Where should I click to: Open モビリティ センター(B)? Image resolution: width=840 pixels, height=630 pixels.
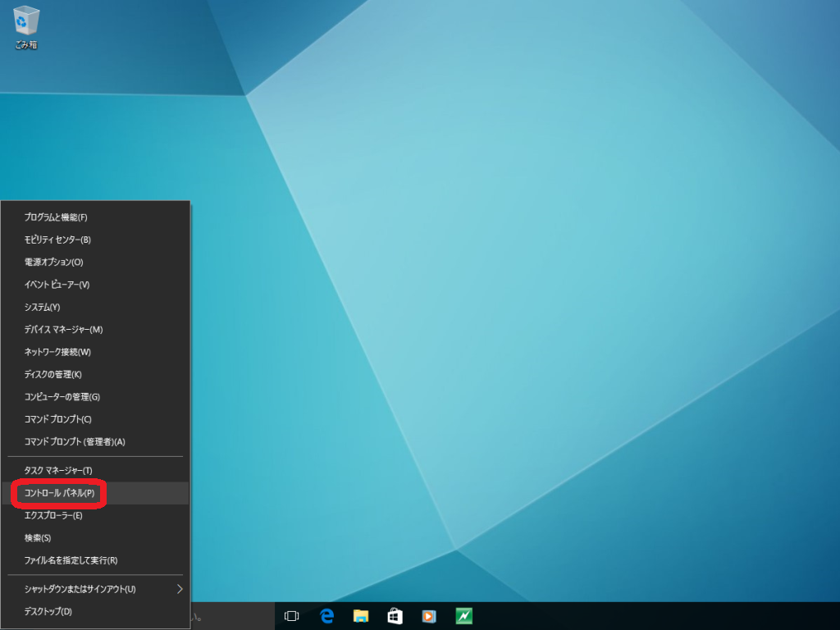click(95, 240)
